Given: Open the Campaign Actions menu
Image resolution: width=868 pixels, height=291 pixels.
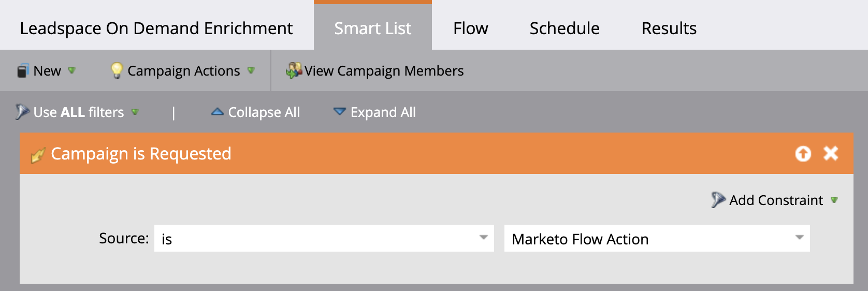Looking at the screenshot, I should tap(183, 70).
